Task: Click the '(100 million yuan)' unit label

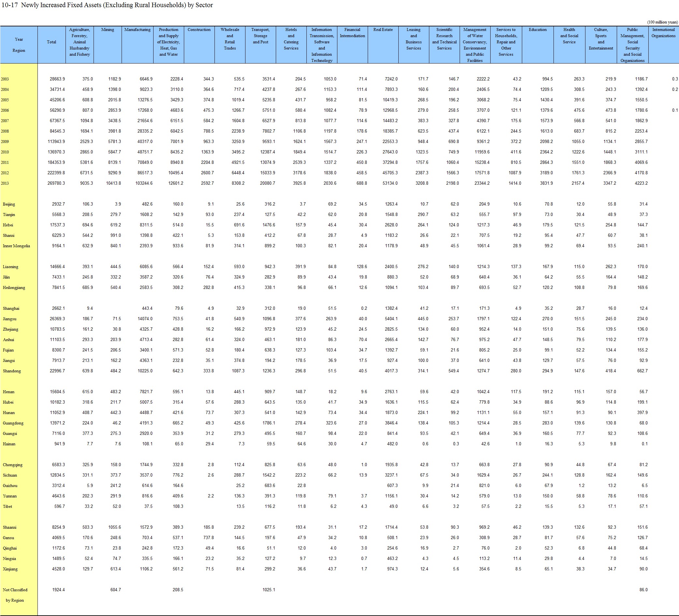Action: (662, 22)
